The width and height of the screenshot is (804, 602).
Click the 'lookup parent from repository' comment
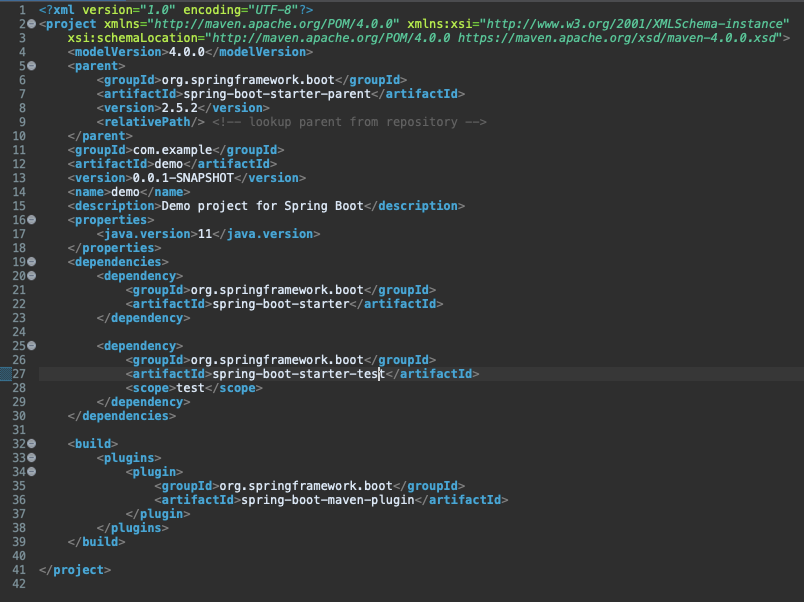(349, 122)
